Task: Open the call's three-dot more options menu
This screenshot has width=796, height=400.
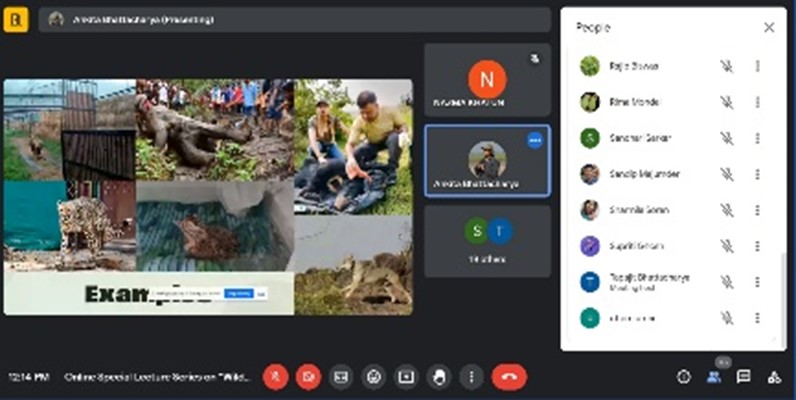Action: click(470, 377)
